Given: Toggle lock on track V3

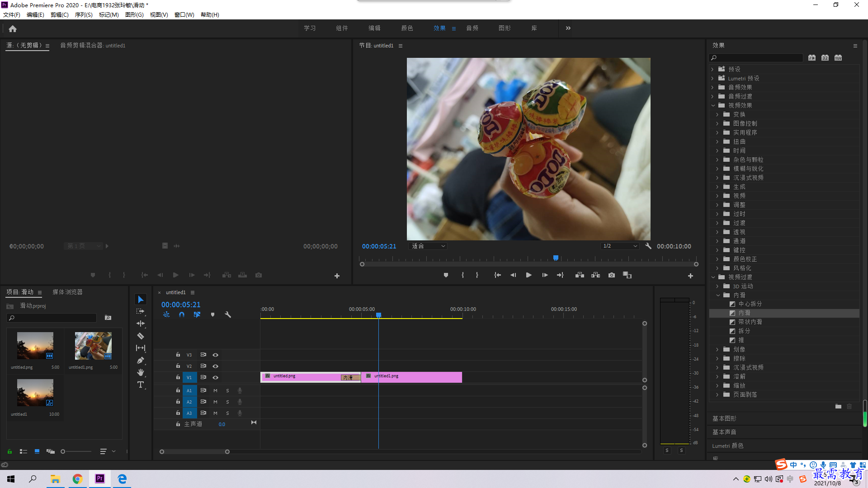Looking at the screenshot, I should click(178, 355).
